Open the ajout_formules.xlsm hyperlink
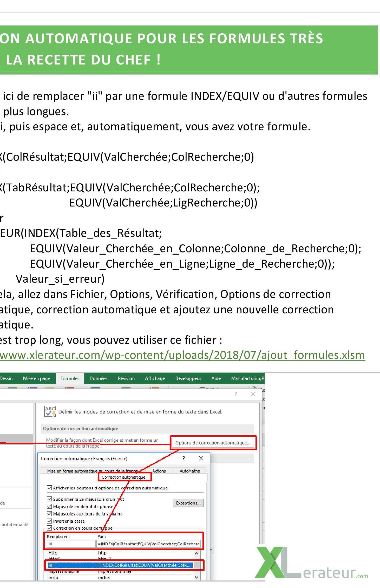Viewport: 380px width, 588px height. click(182, 355)
